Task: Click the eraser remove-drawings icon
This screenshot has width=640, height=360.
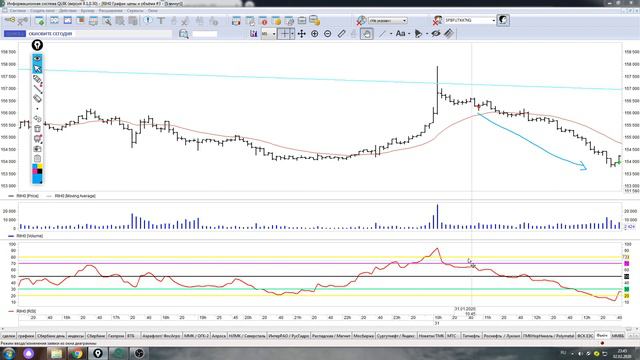Action: point(449,33)
